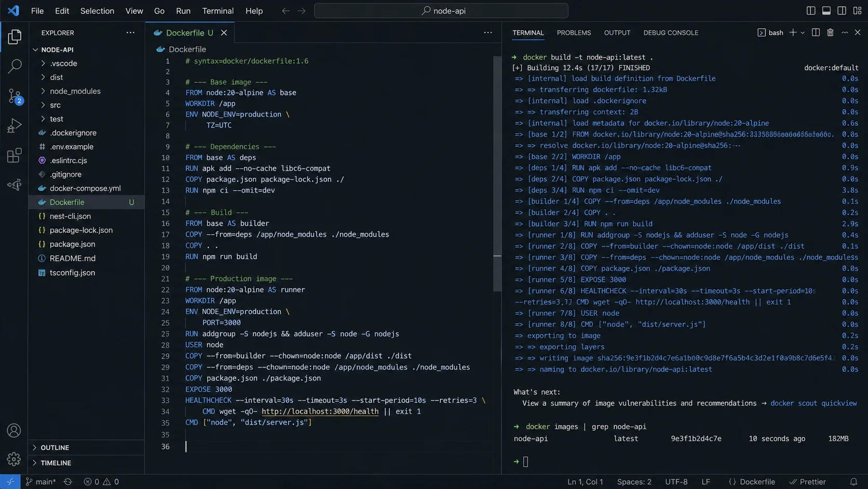Open Source Control view with badge
Image resolution: width=868 pixels, height=489 pixels.
click(x=15, y=96)
